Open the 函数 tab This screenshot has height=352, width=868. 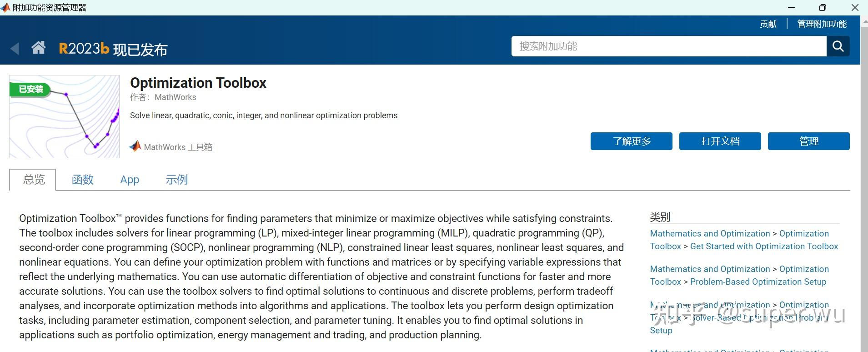pos(83,180)
